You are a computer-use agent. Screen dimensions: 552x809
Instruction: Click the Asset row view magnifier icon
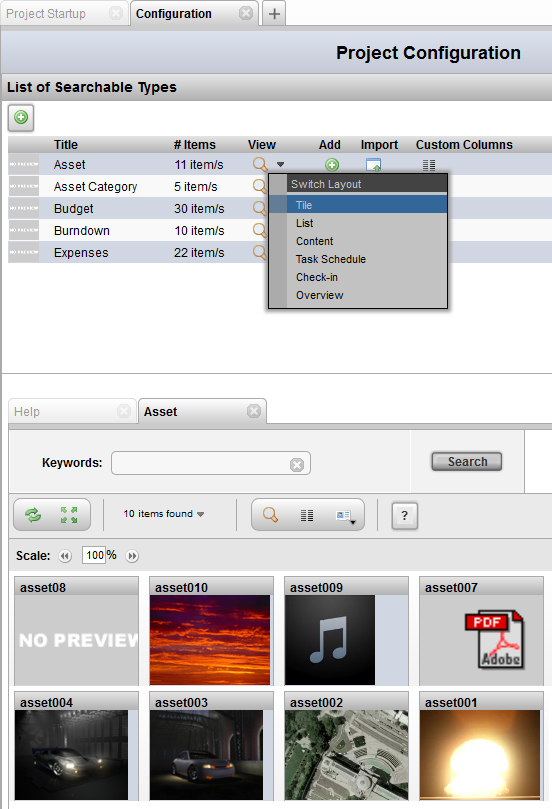tap(260, 165)
